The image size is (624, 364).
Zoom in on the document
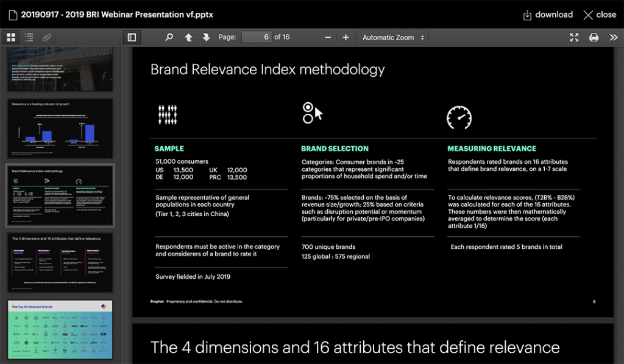[x=345, y=37]
